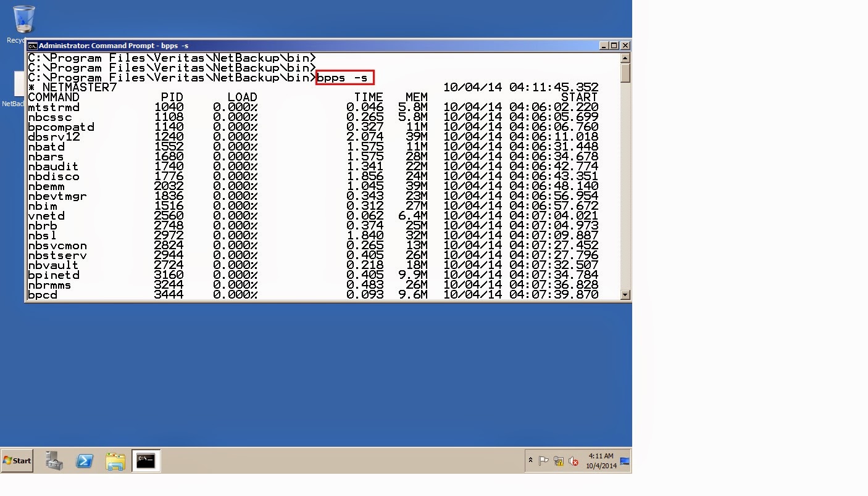
Task: Click Show Desktop at the taskbar's right edge
Action: pos(624,461)
